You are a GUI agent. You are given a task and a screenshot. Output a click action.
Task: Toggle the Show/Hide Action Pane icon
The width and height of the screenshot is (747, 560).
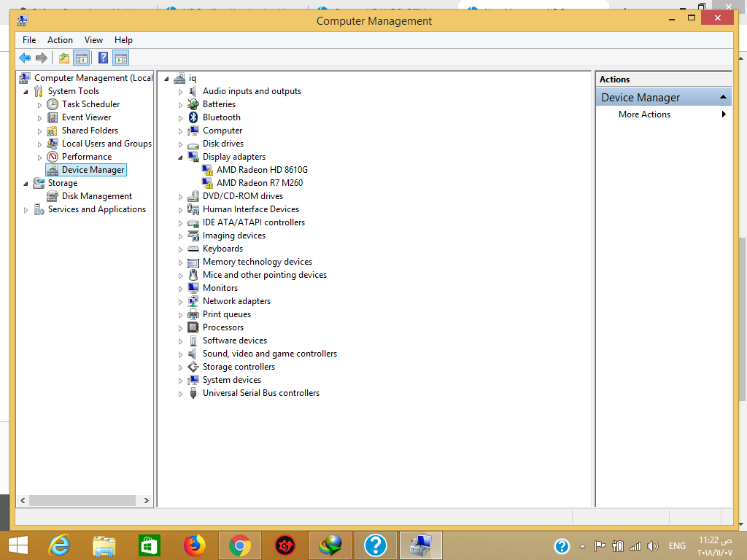(120, 58)
